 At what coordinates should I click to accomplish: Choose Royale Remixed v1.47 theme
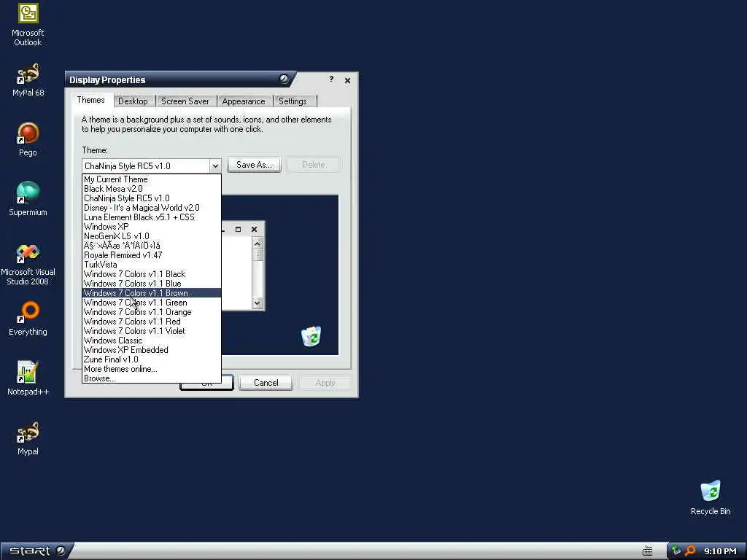pyautogui.click(x=152, y=255)
